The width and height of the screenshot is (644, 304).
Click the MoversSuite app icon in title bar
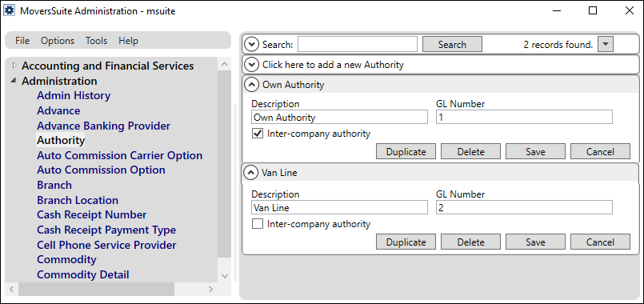click(10, 10)
